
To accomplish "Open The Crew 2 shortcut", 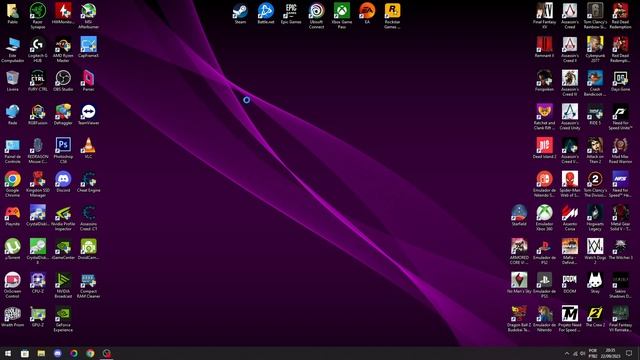I will click(595, 317).
